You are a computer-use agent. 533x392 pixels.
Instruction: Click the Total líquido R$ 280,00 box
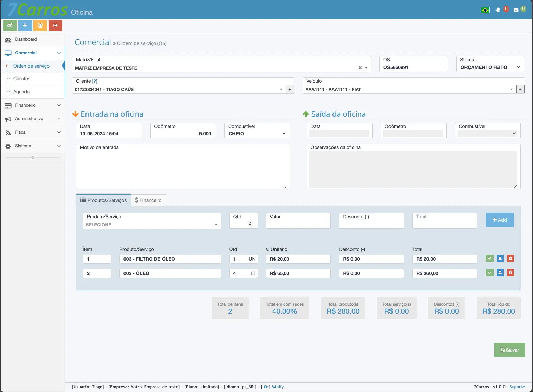coord(499,308)
